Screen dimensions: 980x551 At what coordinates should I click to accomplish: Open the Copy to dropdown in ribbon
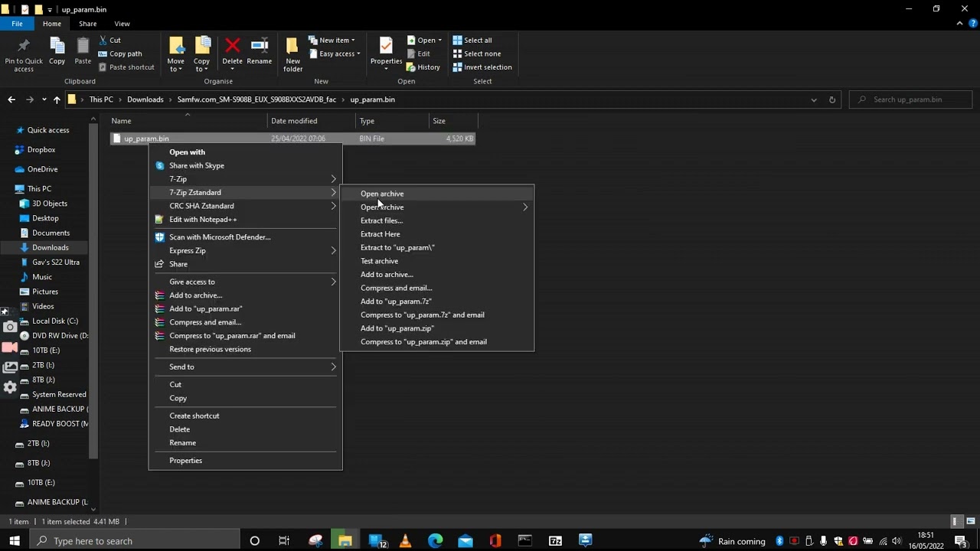[x=201, y=54]
